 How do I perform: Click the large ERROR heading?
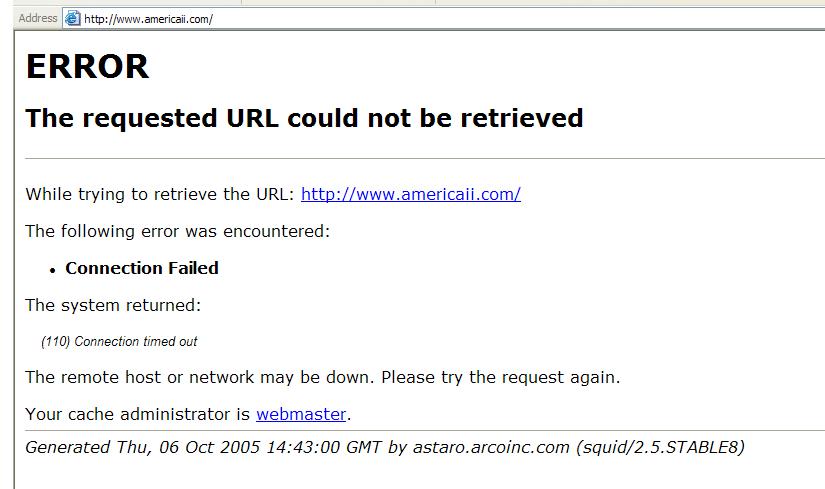click(87, 66)
